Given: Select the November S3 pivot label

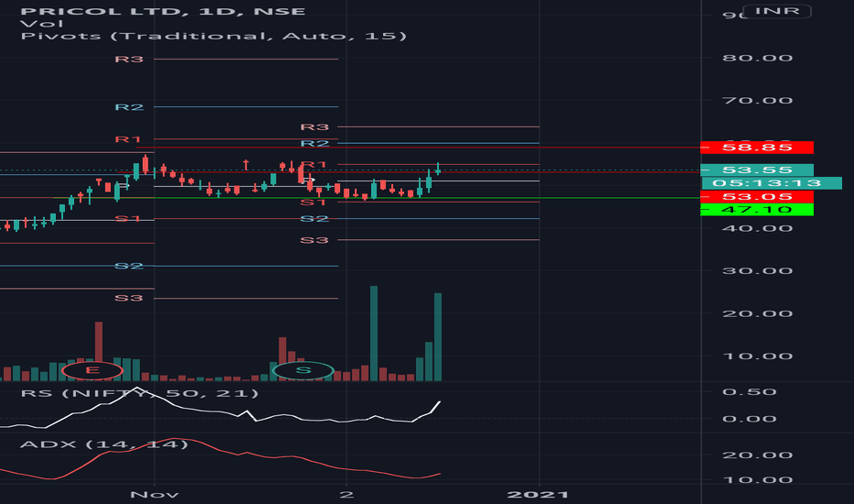Looking at the screenshot, I should pos(129,298).
